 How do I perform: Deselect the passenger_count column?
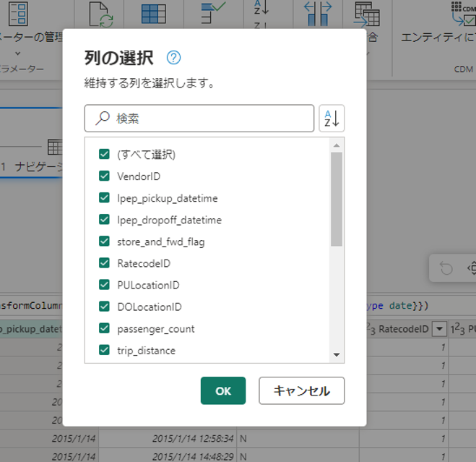(104, 328)
